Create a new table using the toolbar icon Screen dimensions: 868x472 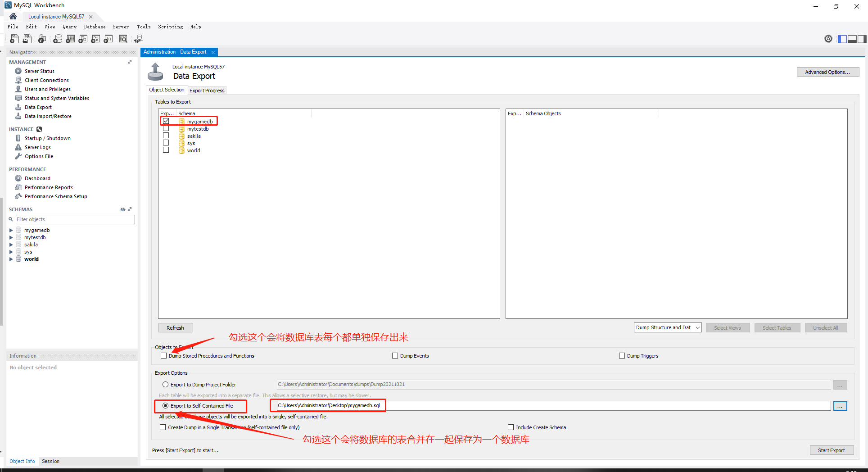pos(70,39)
